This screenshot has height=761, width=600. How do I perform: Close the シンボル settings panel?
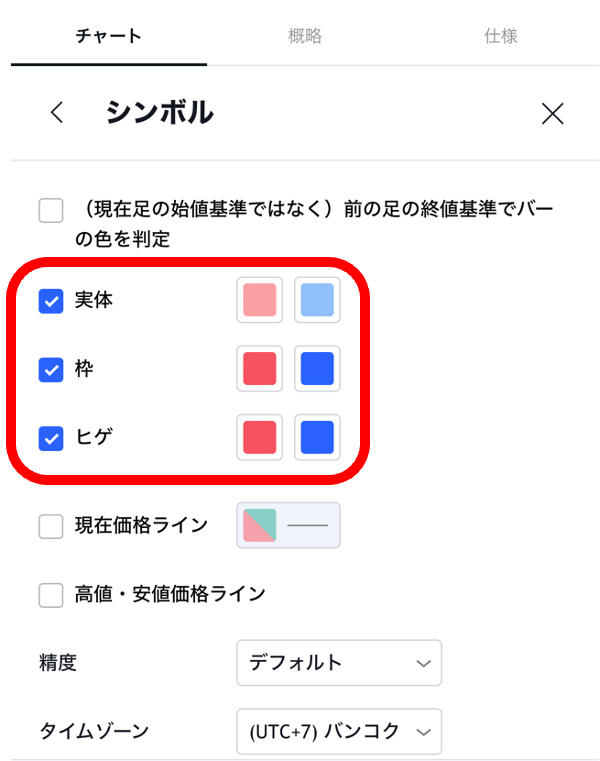(x=552, y=113)
